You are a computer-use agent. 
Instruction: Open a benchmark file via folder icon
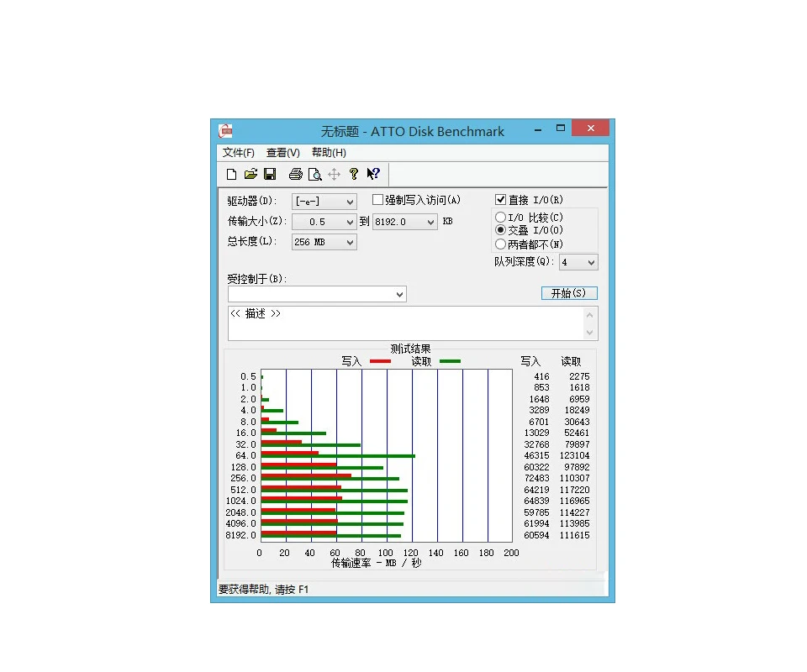click(x=251, y=174)
